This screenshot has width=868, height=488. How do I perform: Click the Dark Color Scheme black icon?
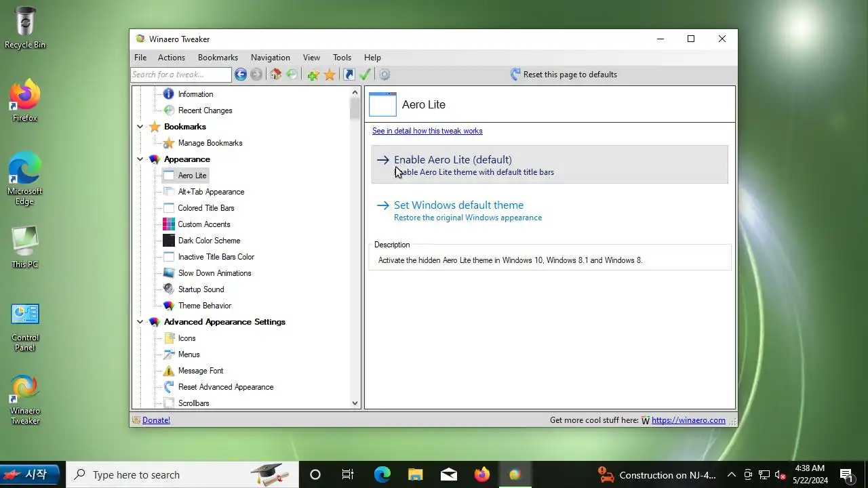(169, 241)
